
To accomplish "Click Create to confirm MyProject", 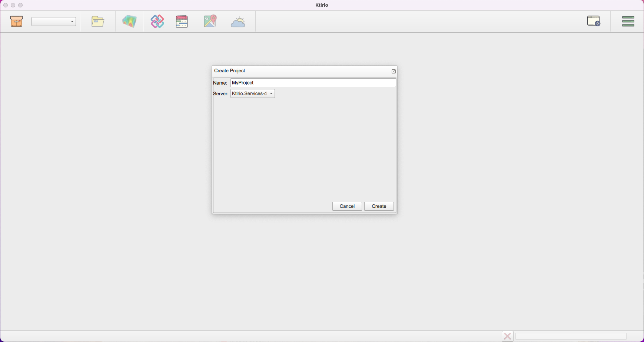I will 379,206.
